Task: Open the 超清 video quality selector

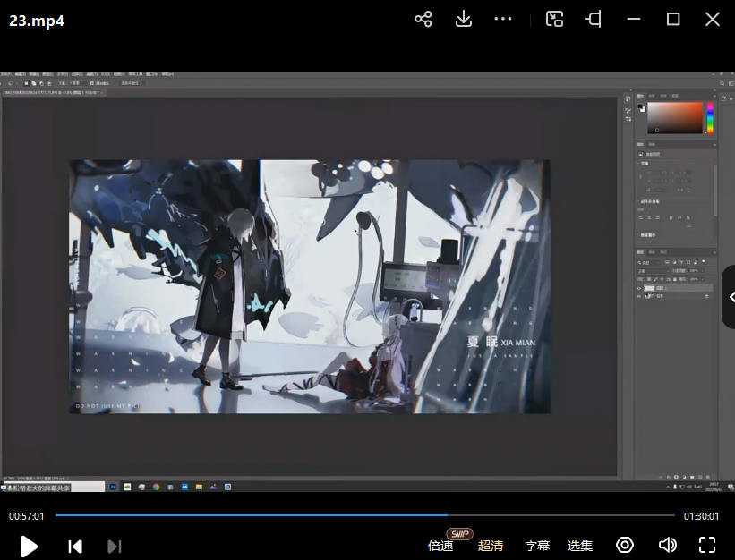Action: [x=491, y=546]
